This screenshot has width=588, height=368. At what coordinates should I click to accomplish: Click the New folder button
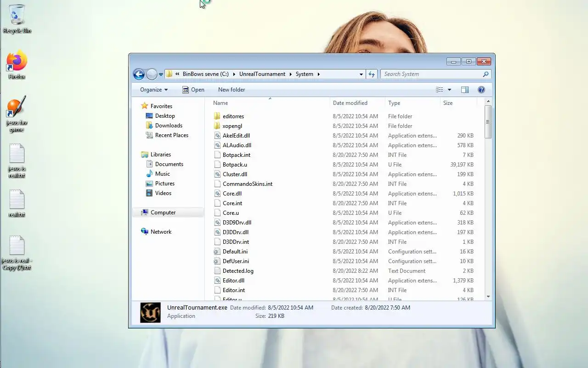(x=232, y=90)
